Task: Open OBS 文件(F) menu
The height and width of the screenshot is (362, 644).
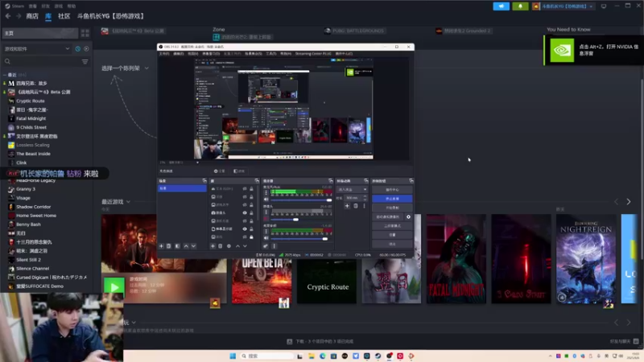Action: pyautogui.click(x=164, y=54)
